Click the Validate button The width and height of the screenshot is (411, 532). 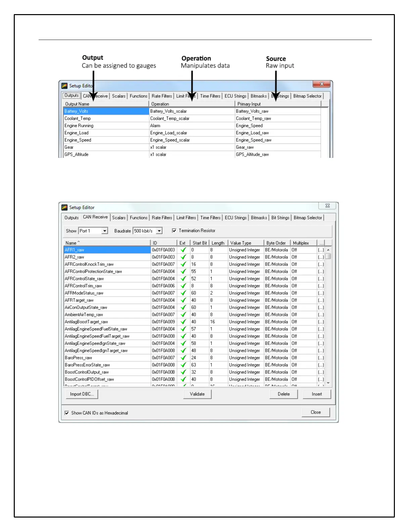[197, 394]
